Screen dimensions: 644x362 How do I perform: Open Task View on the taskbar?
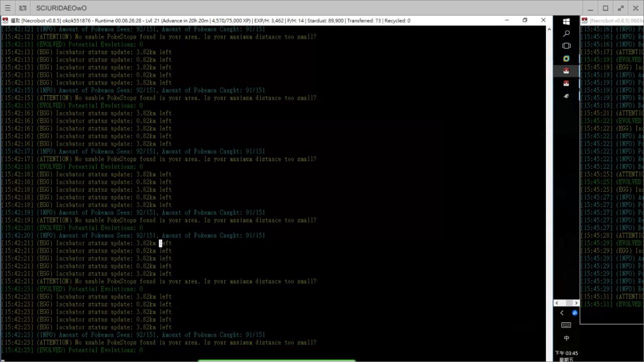566,46
